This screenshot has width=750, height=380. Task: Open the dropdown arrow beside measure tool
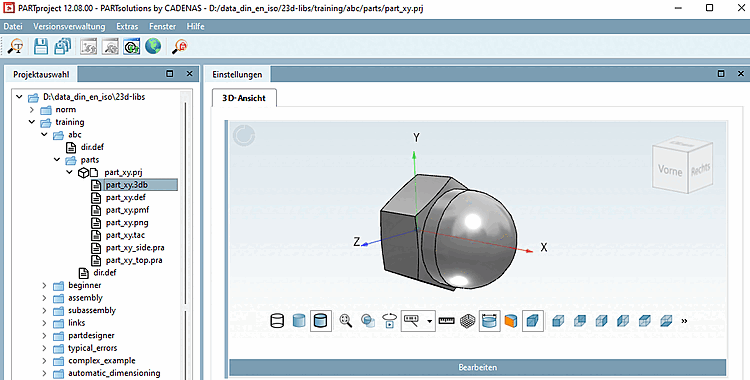pos(430,321)
